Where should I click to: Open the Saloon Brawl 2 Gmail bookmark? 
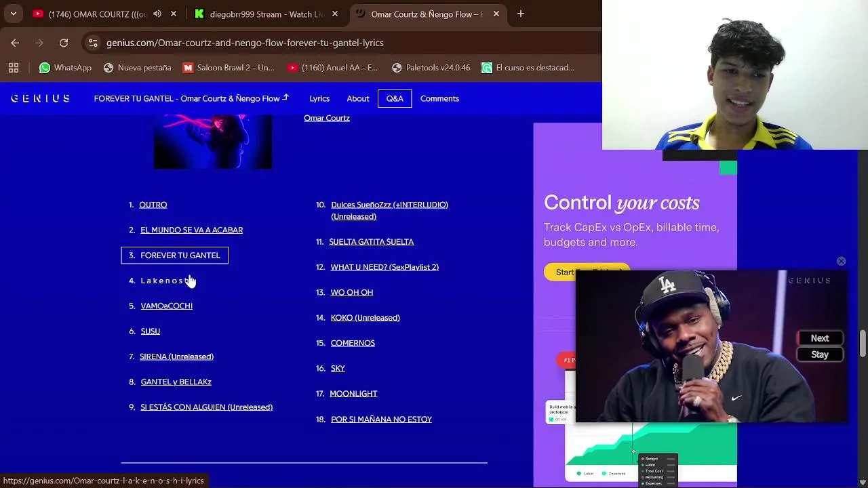click(x=229, y=68)
